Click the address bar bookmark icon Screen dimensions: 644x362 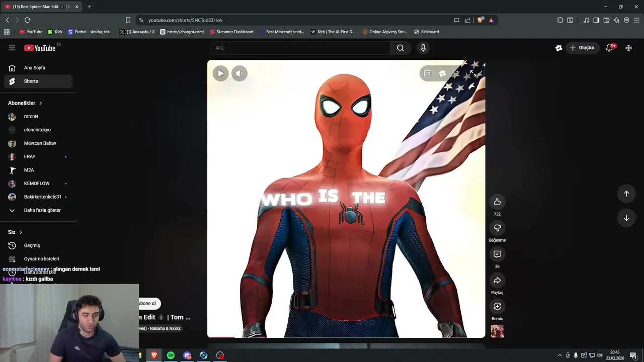point(128,20)
